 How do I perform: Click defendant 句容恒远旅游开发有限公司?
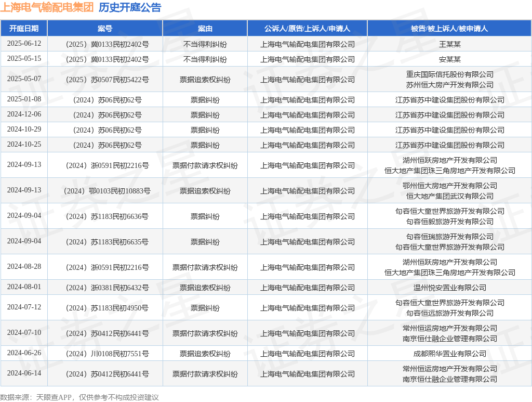449,313
